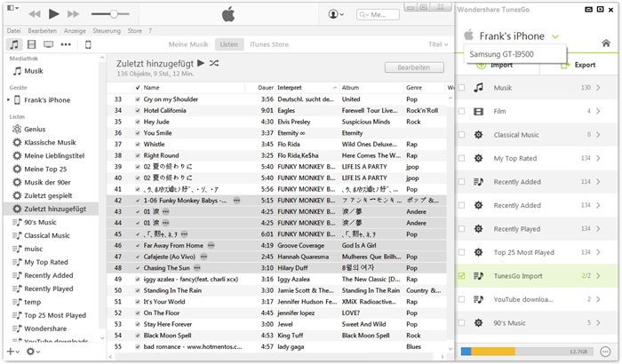Uncheck the Hey Jude track checkbox
This screenshot has height=364, width=622.
(138, 122)
